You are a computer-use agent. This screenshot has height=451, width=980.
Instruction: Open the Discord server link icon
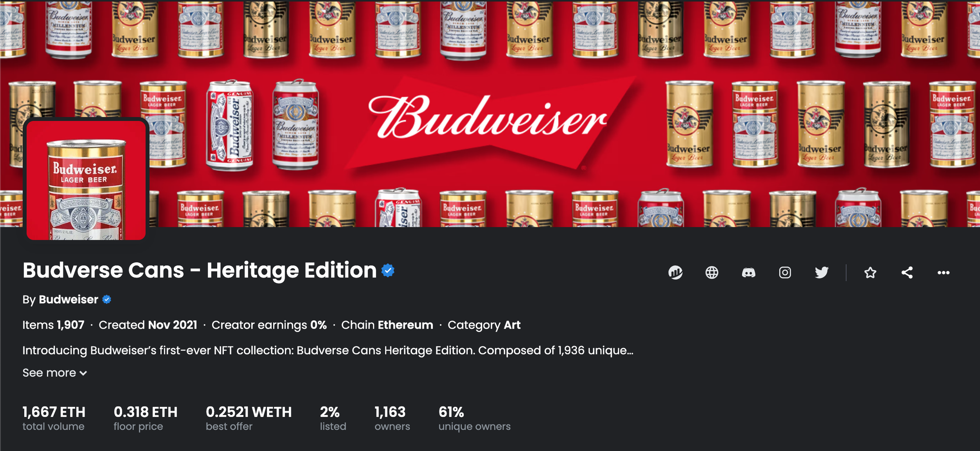coord(748,272)
